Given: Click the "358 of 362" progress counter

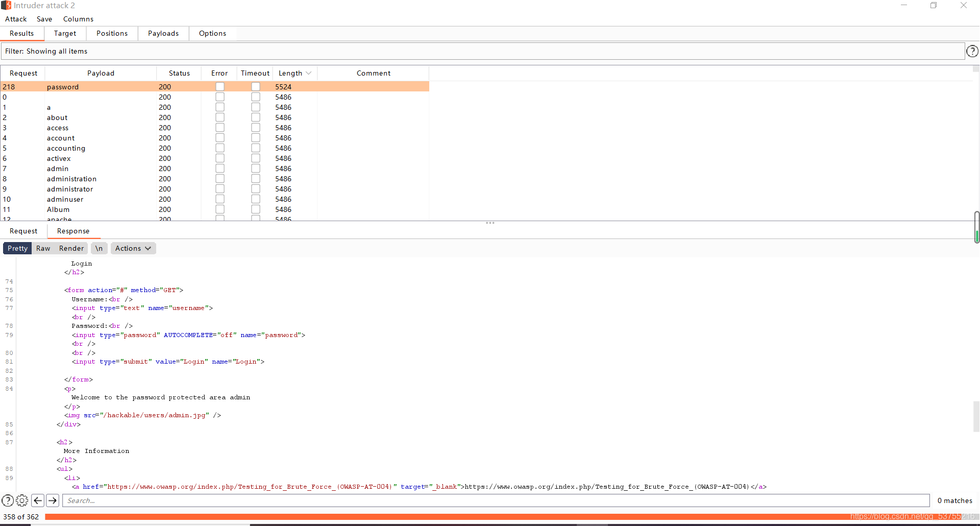Looking at the screenshot, I should click(x=21, y=517).
